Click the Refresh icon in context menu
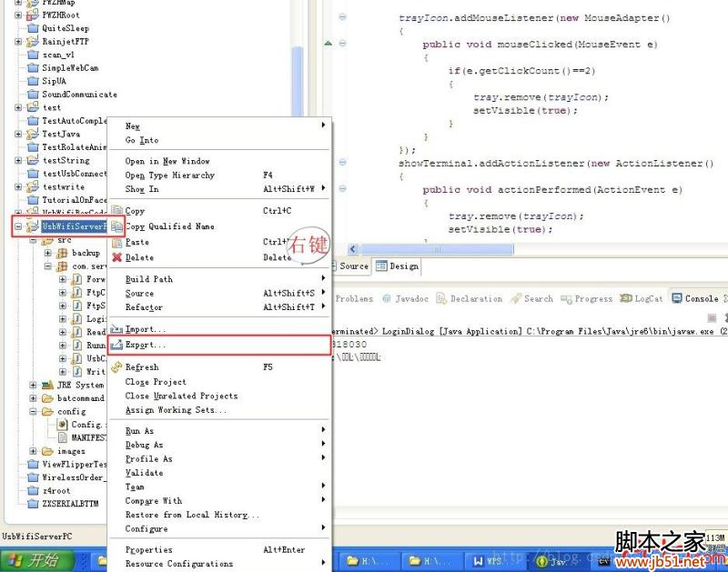The image size is (728, 572). 116,367
